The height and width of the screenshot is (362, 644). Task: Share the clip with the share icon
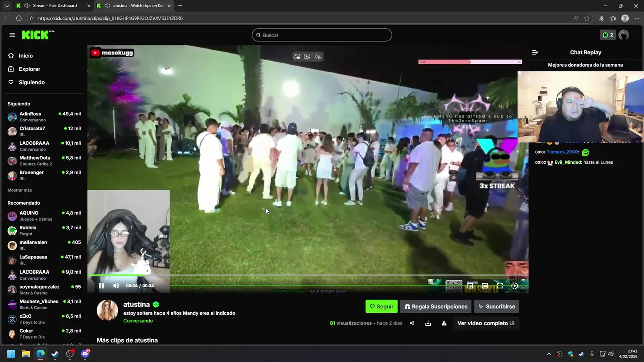pos(412,323)
